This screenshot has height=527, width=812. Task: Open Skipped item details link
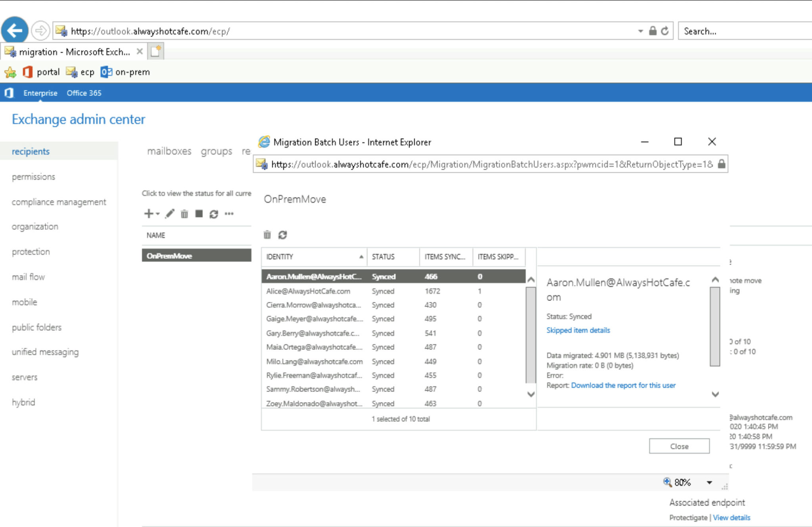point(578,330)
